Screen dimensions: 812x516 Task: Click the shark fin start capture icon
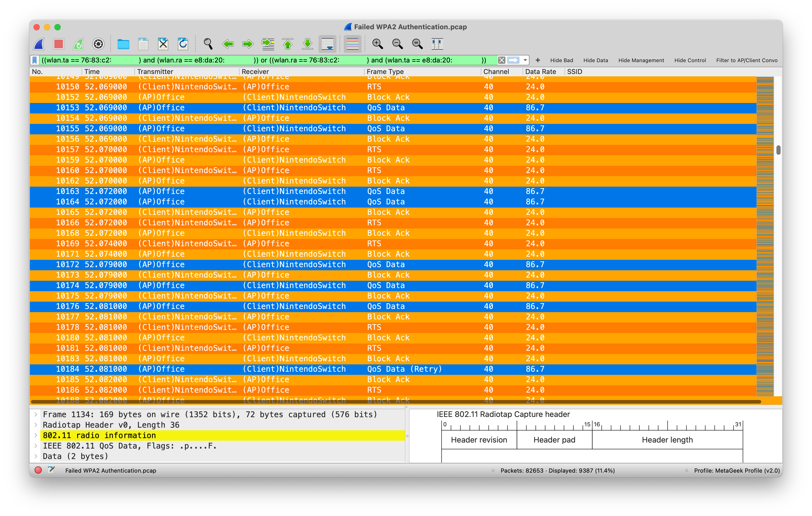coord(39,44)
